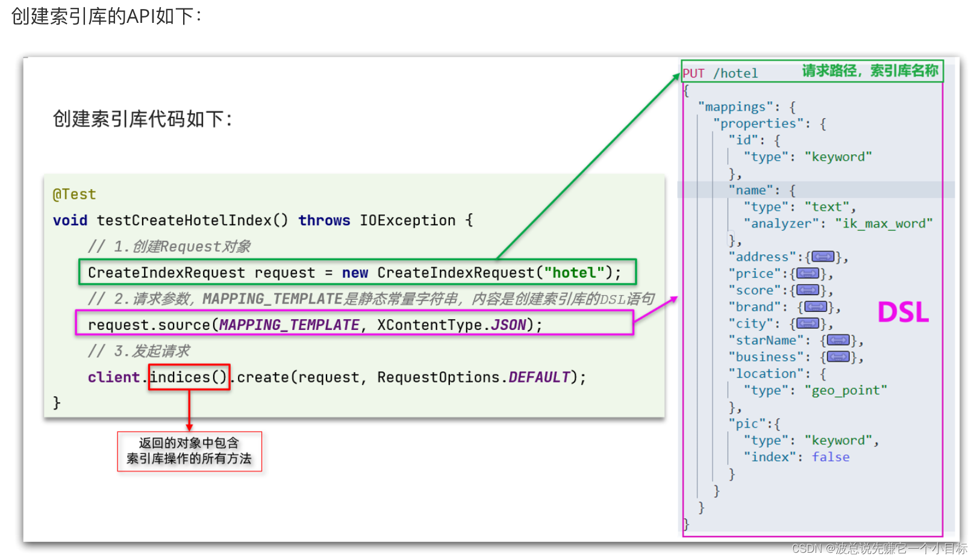Click the "mappings": { line in DSL
The image size is (977, 560).
pos(747,107)
